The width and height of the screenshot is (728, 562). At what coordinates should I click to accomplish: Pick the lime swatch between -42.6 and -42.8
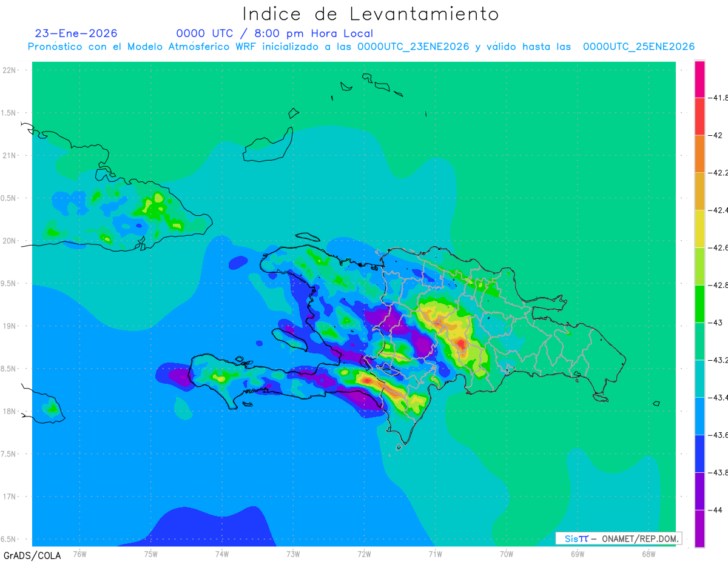[x=699, y=266]
